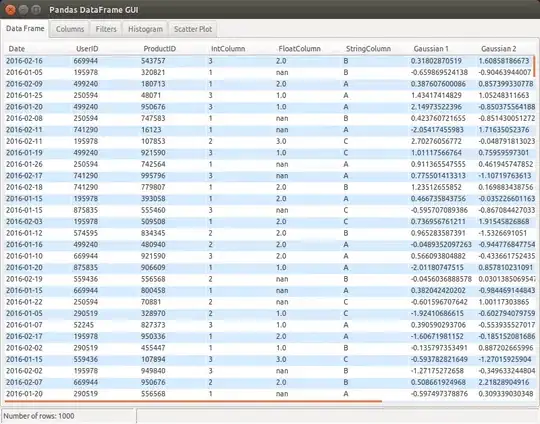The image size is (540, 424).
Task: Click the FloatColumn header
Action: (x=299, y=49)
